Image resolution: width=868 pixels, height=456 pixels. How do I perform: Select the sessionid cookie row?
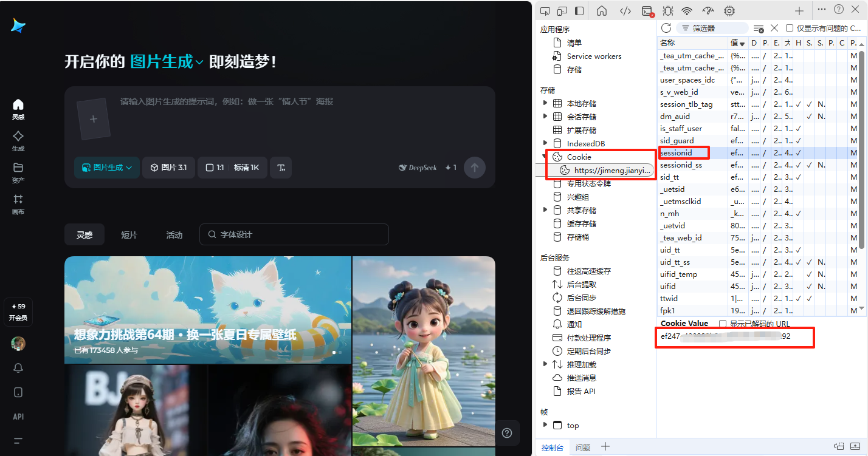click(x=759, y=153)
